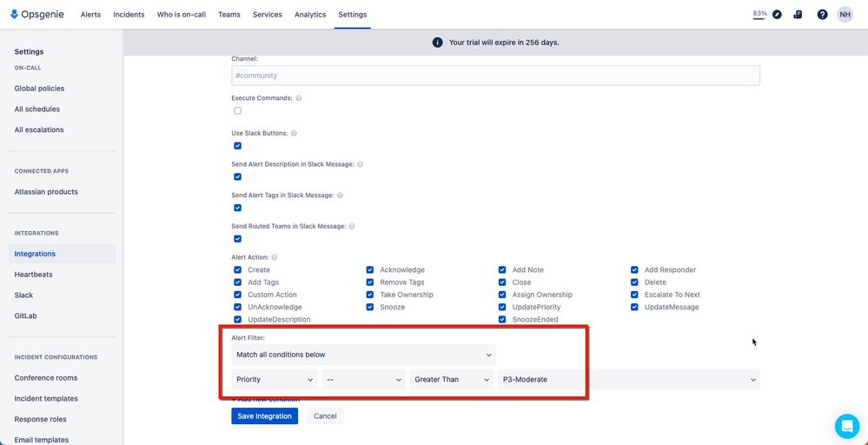Open the release notes icon
868x445 pixels.
point(798,15)
